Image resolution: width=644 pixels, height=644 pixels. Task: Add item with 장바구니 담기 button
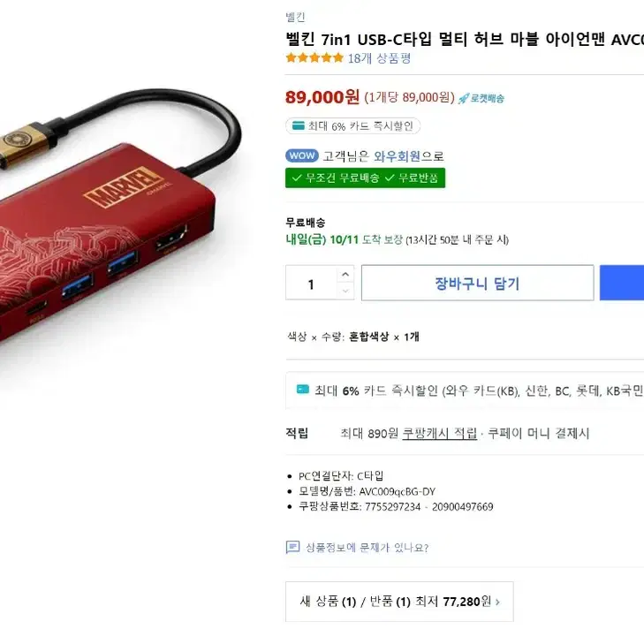click(477, 283)
